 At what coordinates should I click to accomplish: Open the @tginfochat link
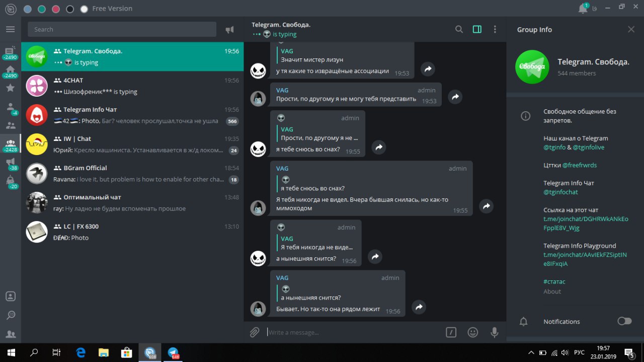coord(560,192)
